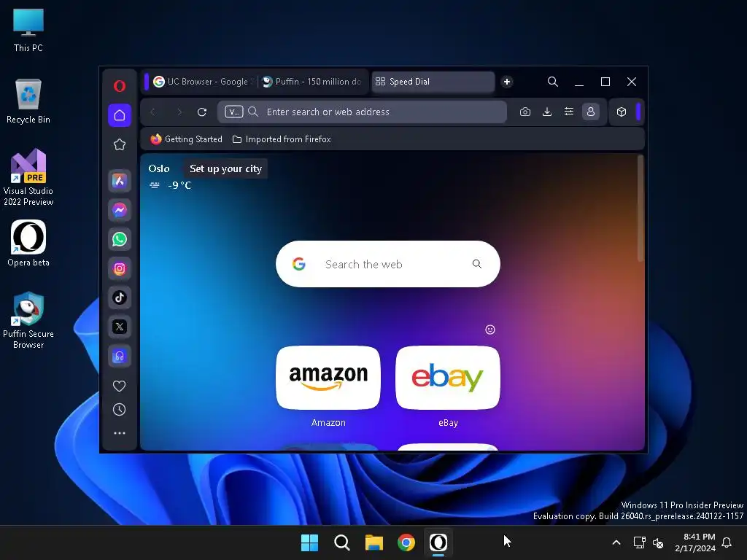Open the notifications bell in taskbar

tap(727, 542)
